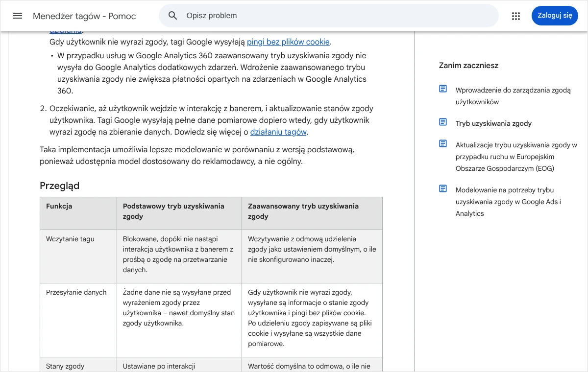Screen dimensions: 588x372
Task: Open the hamburger main menu
Action: [18, 16]
